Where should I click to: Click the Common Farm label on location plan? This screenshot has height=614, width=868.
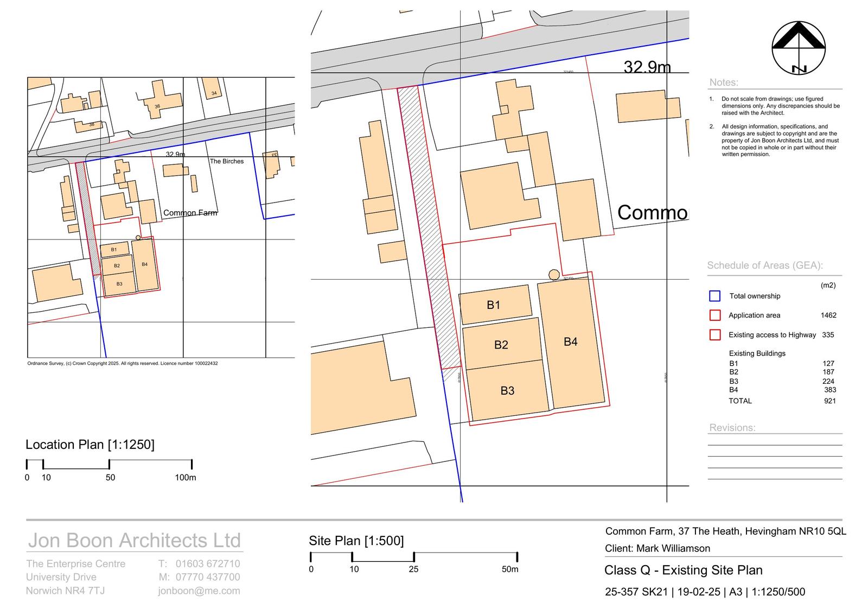point(190,213)
